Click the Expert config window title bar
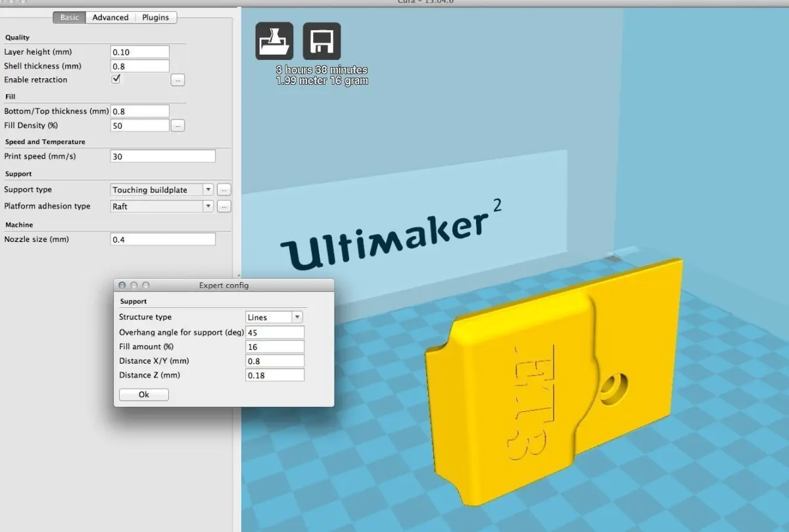789x532 pixels. [x=224, y=285]
